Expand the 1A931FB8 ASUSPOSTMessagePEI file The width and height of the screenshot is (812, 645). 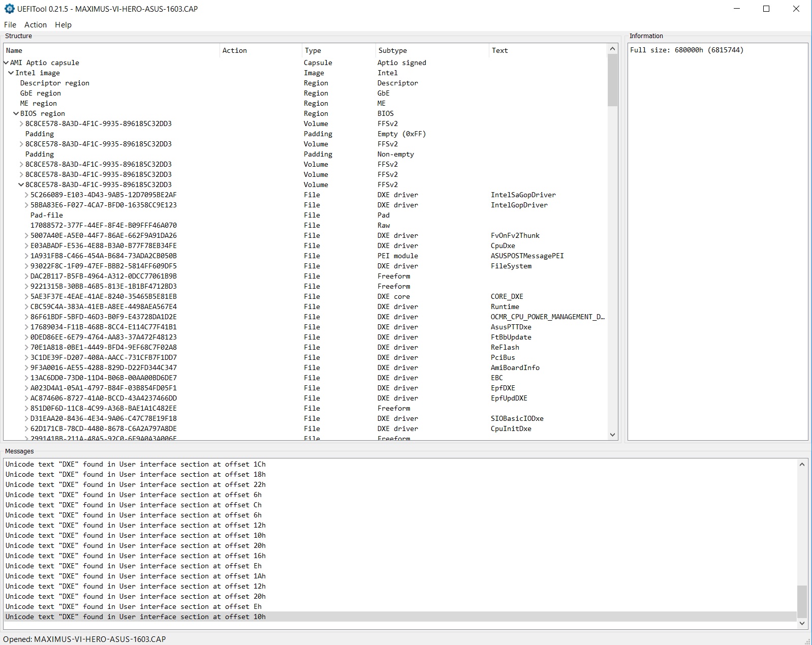(26, 256)
